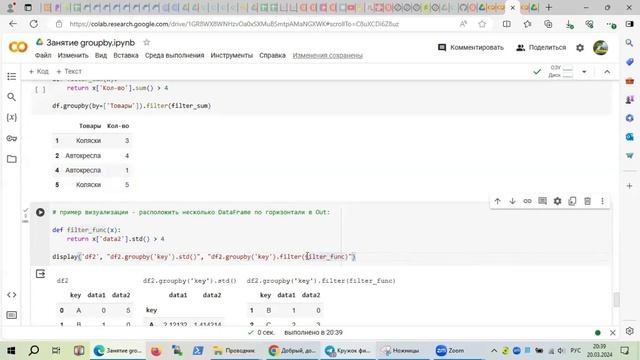Open the secrets key panel
This screenshot has width=640, height=360.
point(11,138)
